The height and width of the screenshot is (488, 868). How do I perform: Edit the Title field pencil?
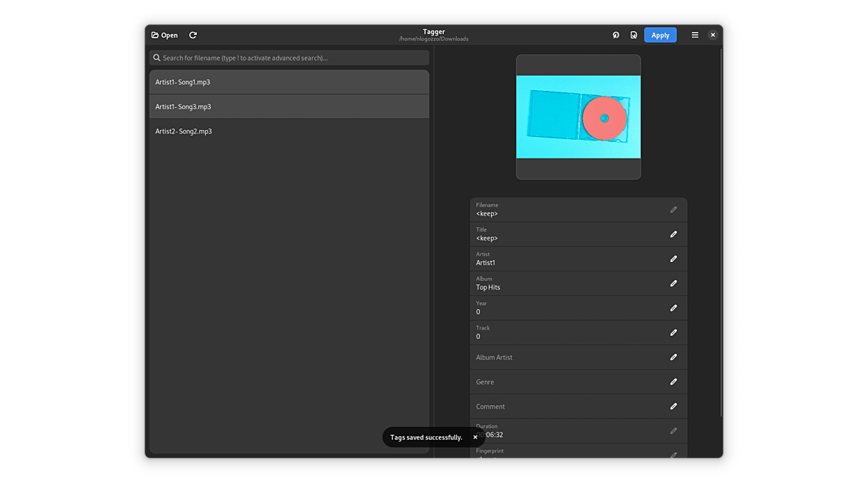point(673,234)
